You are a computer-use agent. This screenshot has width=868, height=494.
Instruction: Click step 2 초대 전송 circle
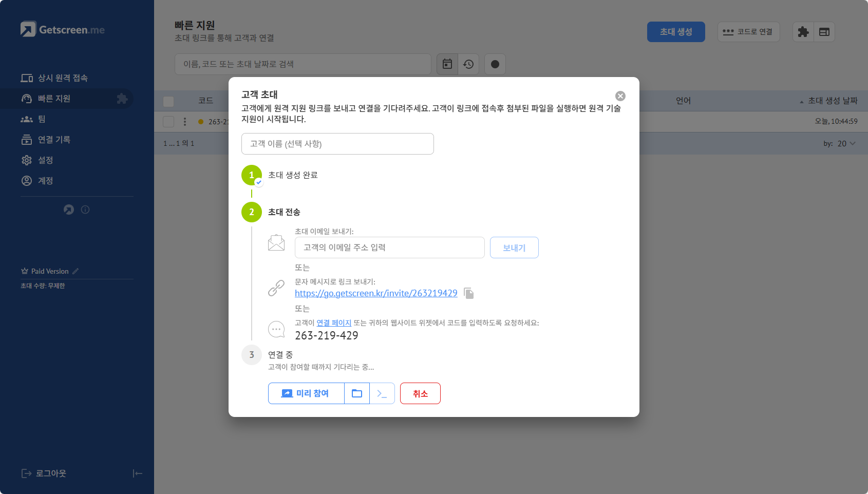(252, 212)
